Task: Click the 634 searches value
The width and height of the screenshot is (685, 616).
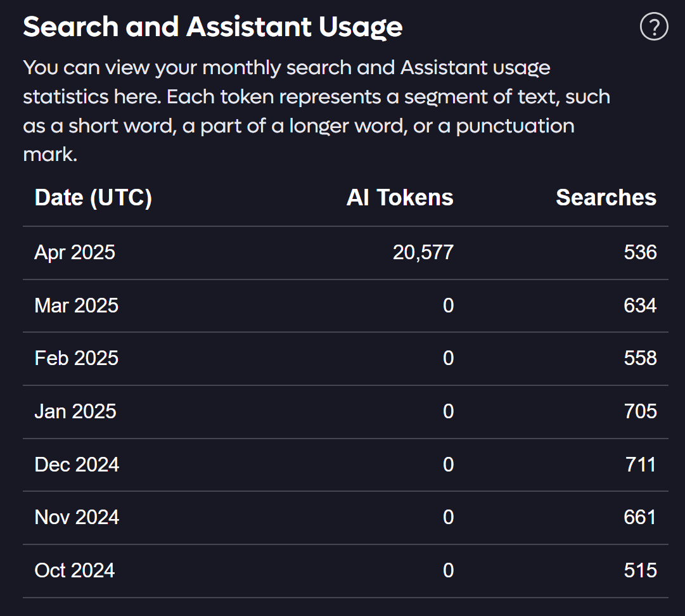Action: coord(640,305)
